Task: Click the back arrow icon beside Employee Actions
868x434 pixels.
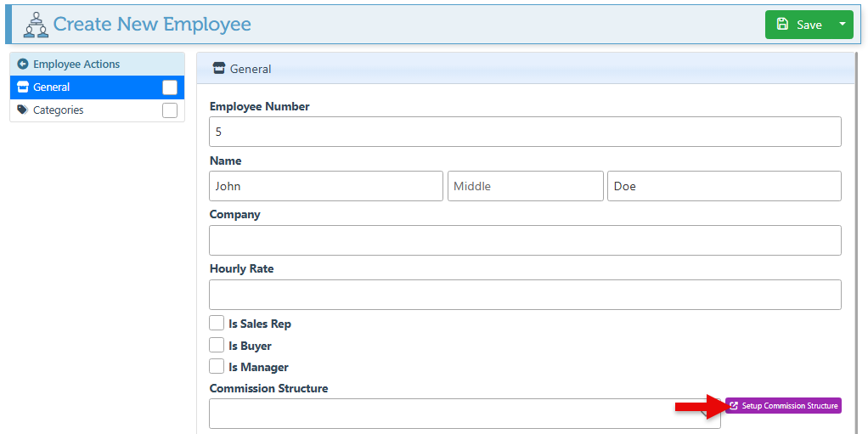Action: 23,65
